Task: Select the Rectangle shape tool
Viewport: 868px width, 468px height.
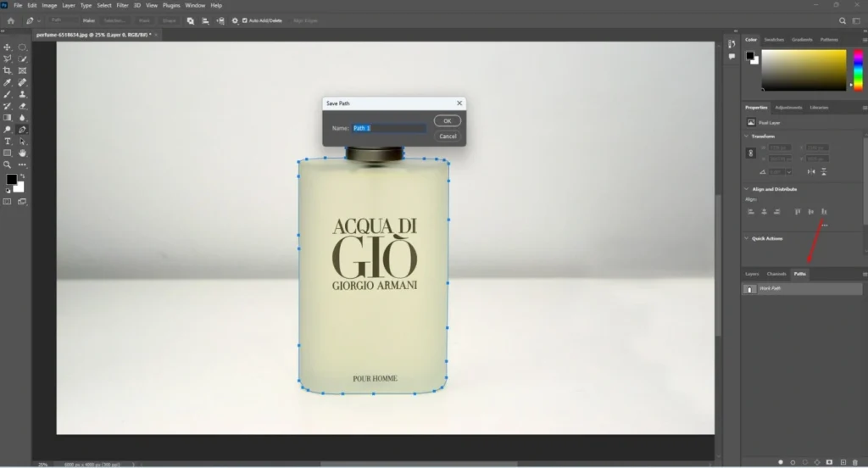Action: tap(7, 153)
